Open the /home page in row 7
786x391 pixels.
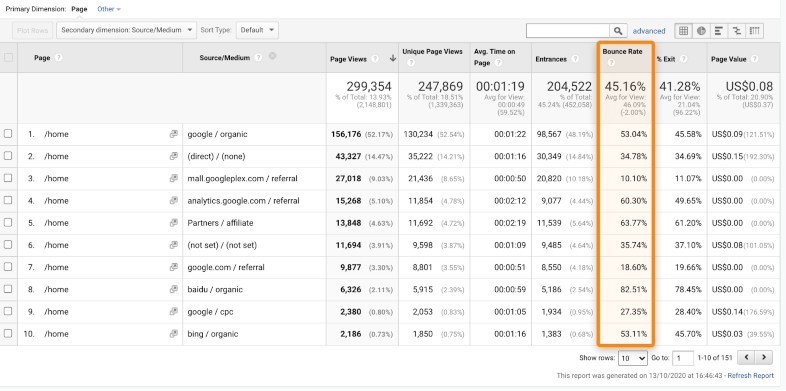coord(56,267)
